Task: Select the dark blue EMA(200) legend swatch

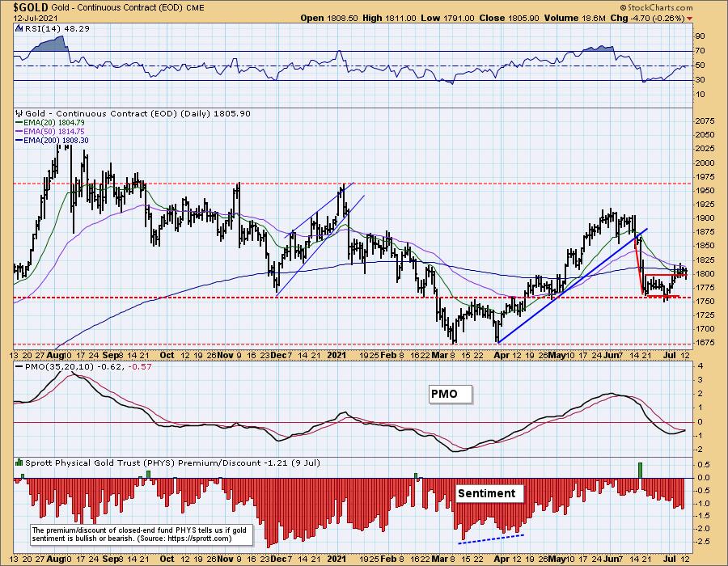Action: [x=19, y=141]
